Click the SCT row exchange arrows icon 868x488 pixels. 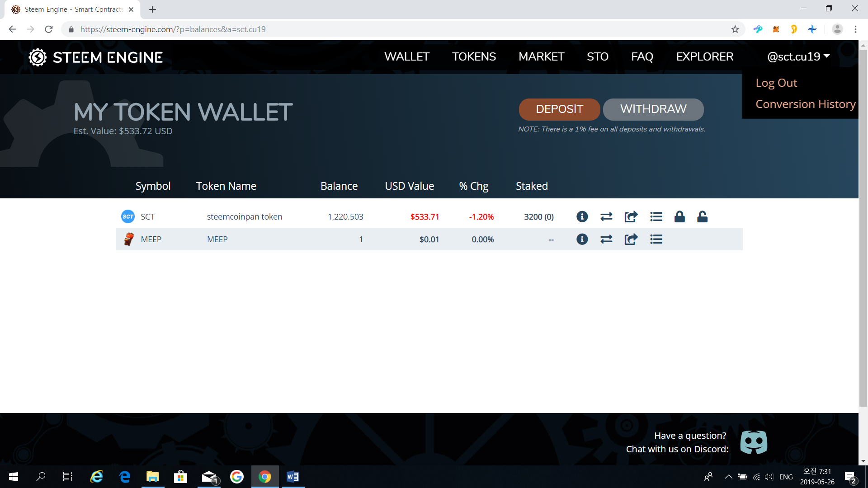tap(606, 216)
